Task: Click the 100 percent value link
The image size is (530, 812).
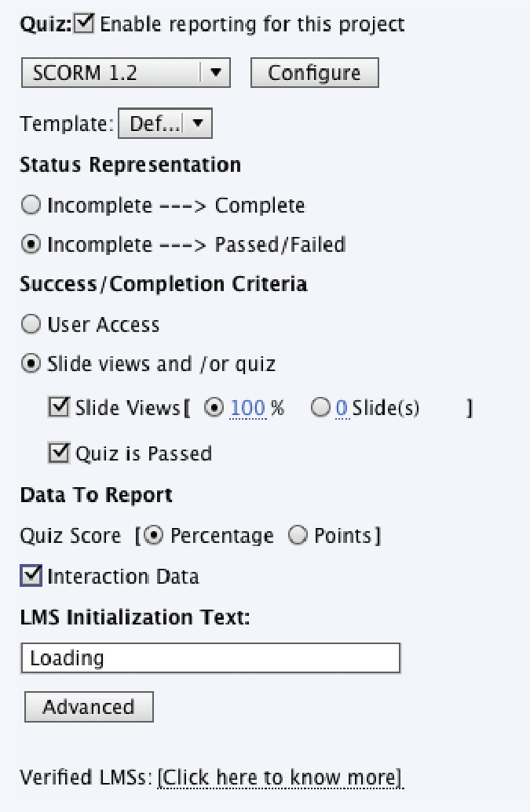Action: coord(247,409)
